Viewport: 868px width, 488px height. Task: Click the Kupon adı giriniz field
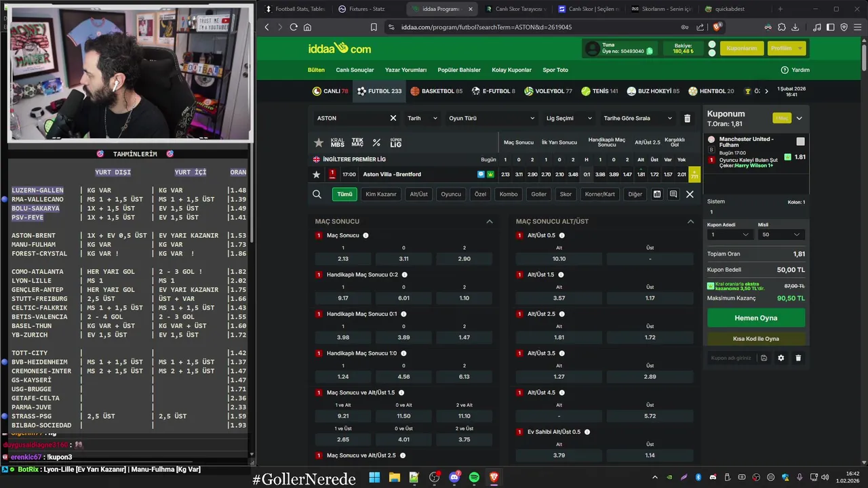pos(732,358)
